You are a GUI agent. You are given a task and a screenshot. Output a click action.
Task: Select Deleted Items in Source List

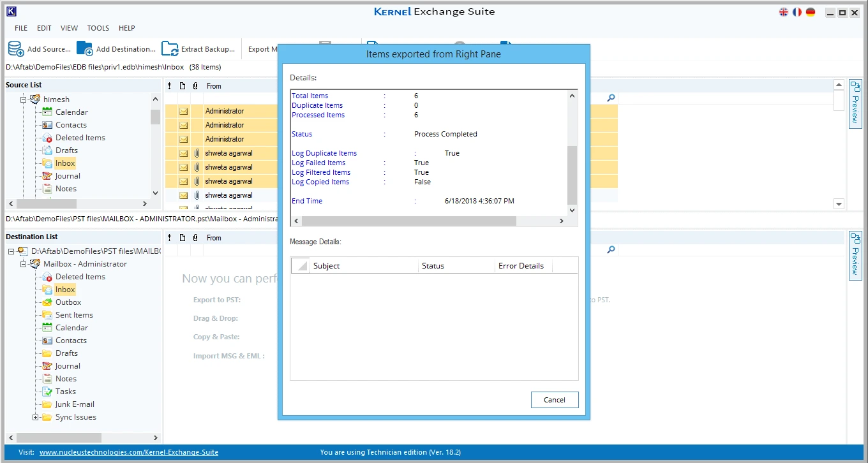point(80,138)
